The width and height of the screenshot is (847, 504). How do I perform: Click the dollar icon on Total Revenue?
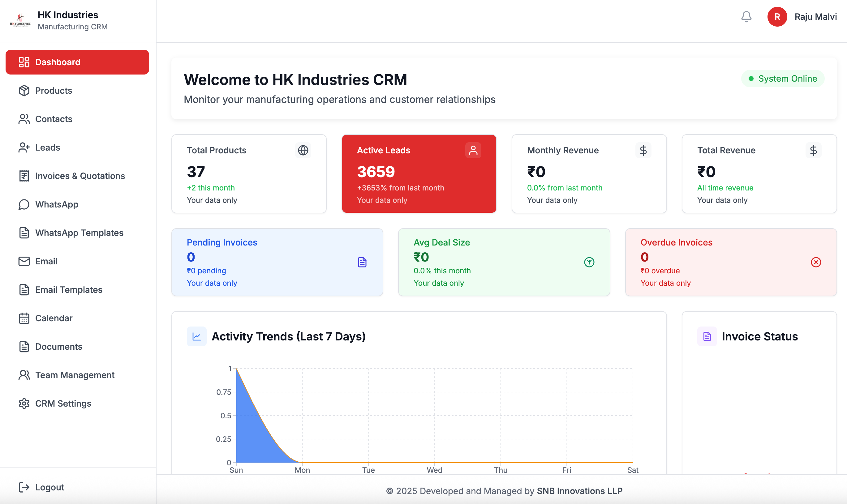(x=813, y=150)
